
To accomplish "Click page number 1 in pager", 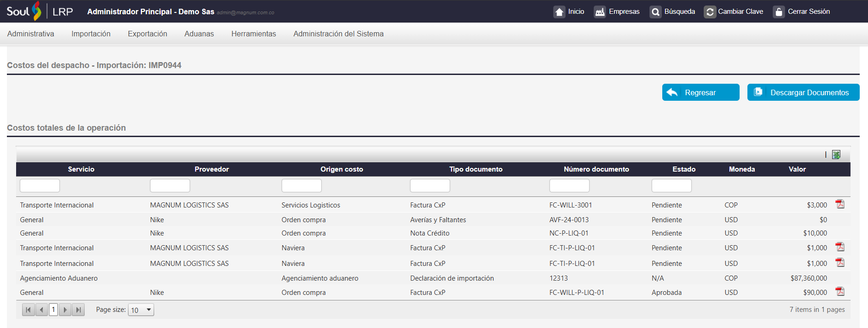I will [53, 310].
